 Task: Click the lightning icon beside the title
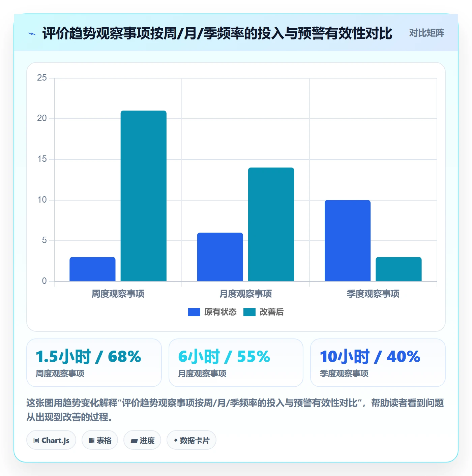(x=32, y=34)
